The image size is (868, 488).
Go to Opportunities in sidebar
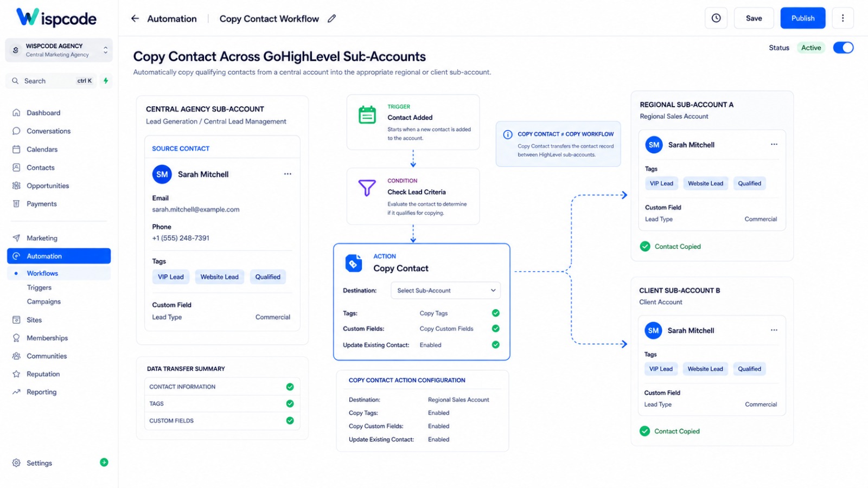click(48, 185)
